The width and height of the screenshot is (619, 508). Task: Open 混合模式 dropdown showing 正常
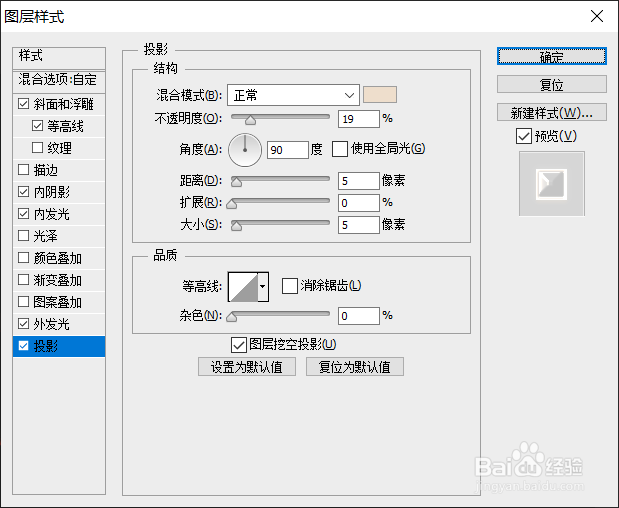point(293,95)
